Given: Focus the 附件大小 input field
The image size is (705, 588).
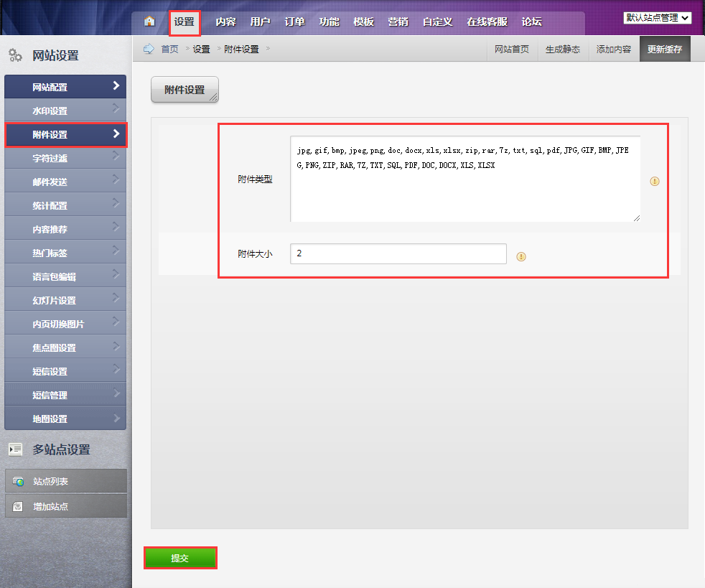Looking at the screenshot, I should click(x=398, y=254).
